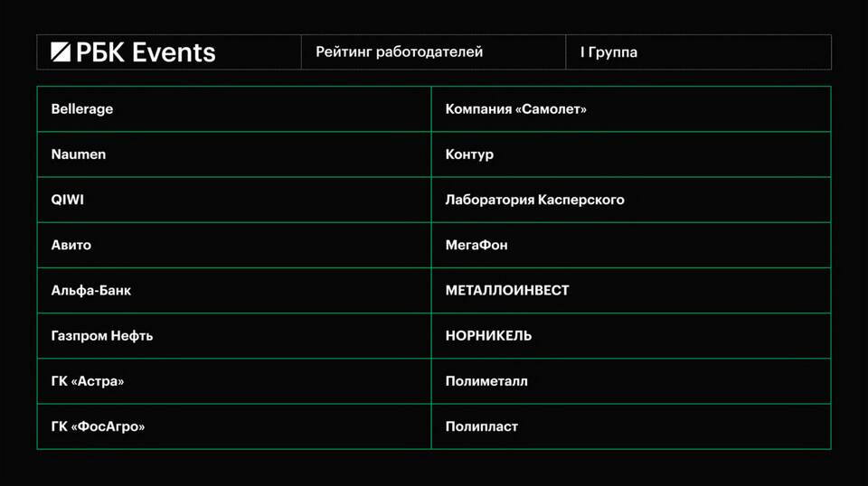Choose the QIWI table cell
Screen dimensions: 868x486
pos(234,200)
